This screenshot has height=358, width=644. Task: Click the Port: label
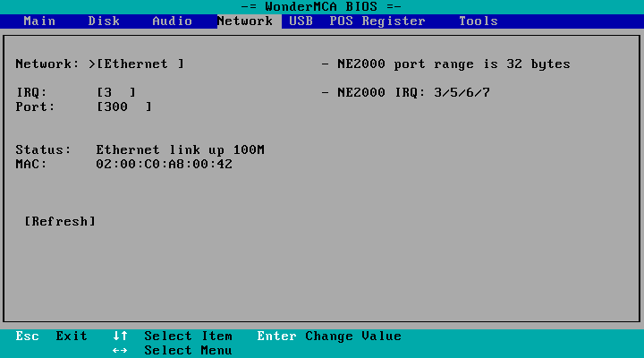click(x=35, y=107)
